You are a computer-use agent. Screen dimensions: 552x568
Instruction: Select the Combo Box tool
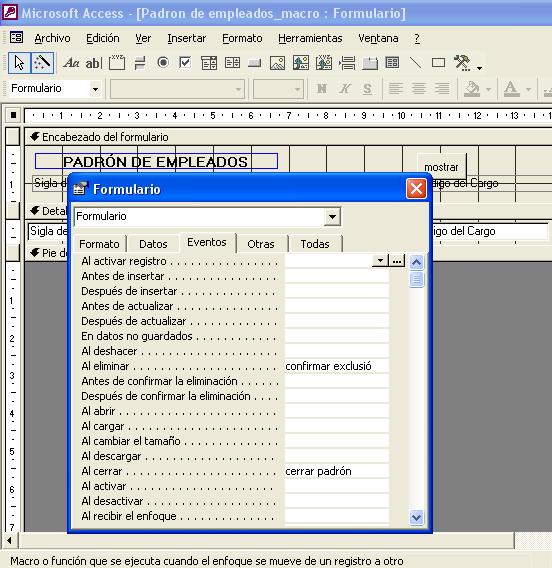209,63
